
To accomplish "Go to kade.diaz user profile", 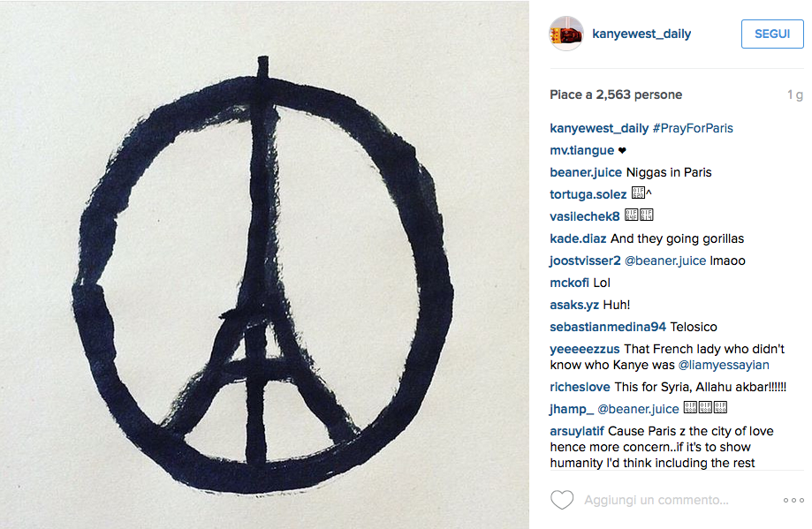I will point(578,238).
